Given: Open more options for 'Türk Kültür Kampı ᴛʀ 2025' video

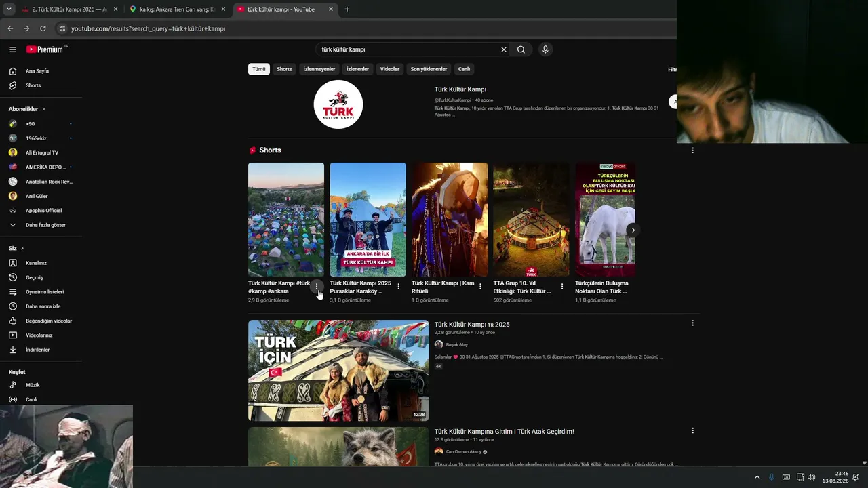Looking at the screenshot, I should [692, 323].
